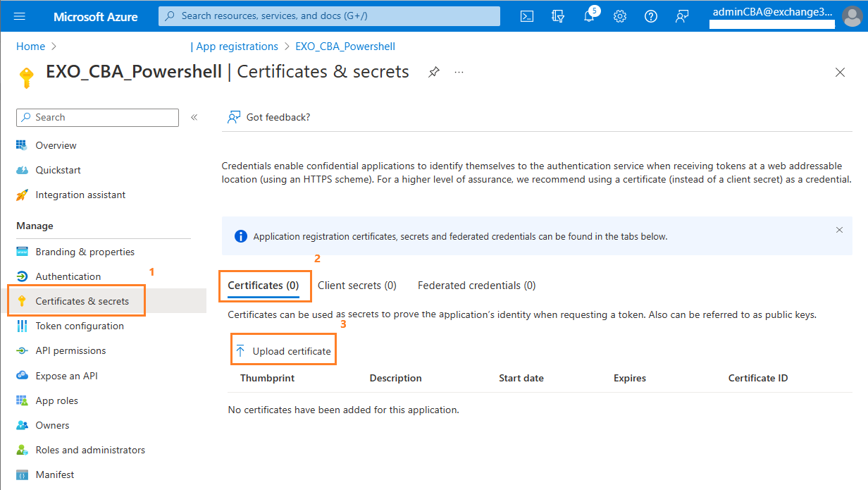This screenshot has width=868, height=490.
Task: Click the info icon in the banner
Action: click(x=240, y=236)
